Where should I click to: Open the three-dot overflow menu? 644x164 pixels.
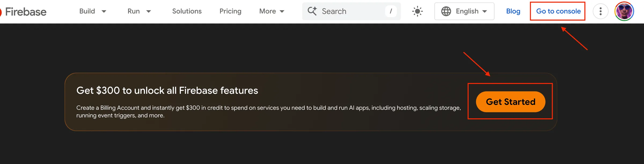(601, 11)
